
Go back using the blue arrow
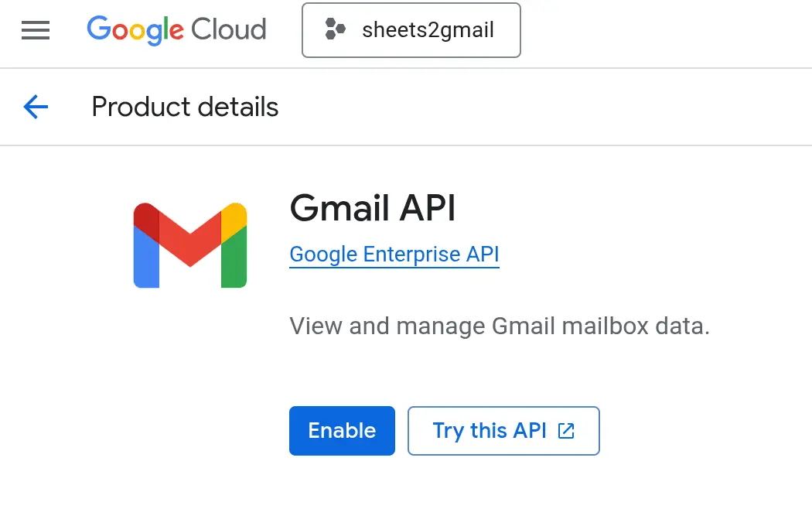pyautogui.click(x=36, y=107)
